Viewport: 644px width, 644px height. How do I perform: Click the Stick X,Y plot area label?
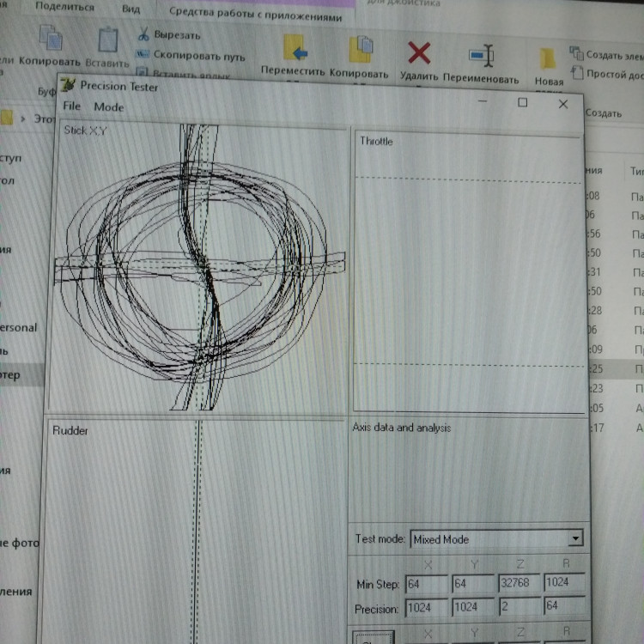85,131
